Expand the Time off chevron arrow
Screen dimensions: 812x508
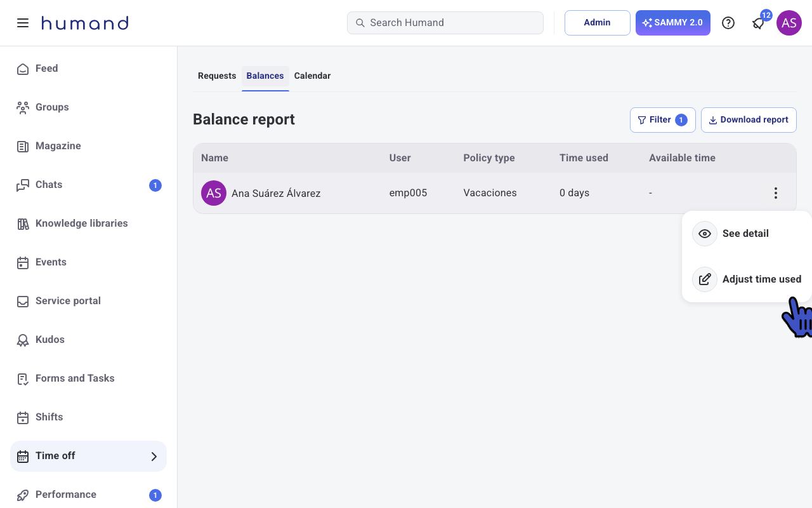154,456
